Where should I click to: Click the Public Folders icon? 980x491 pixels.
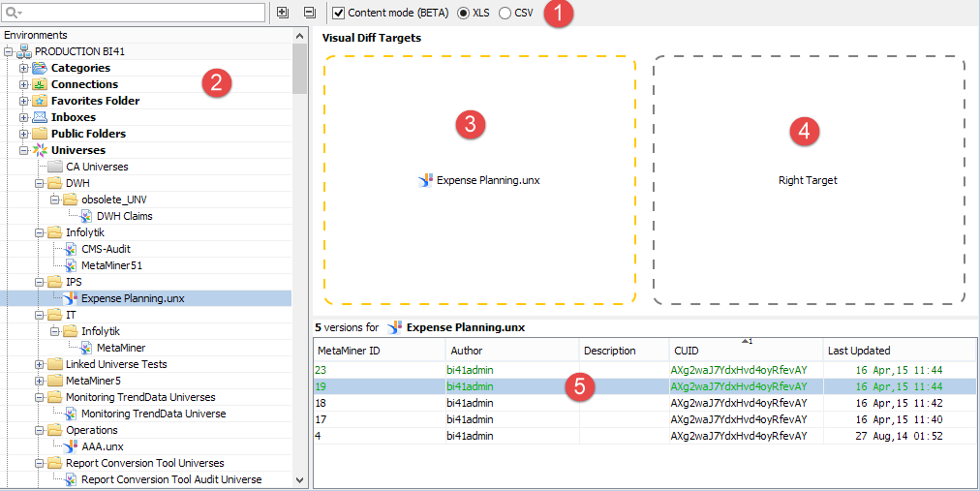point(40,134)
